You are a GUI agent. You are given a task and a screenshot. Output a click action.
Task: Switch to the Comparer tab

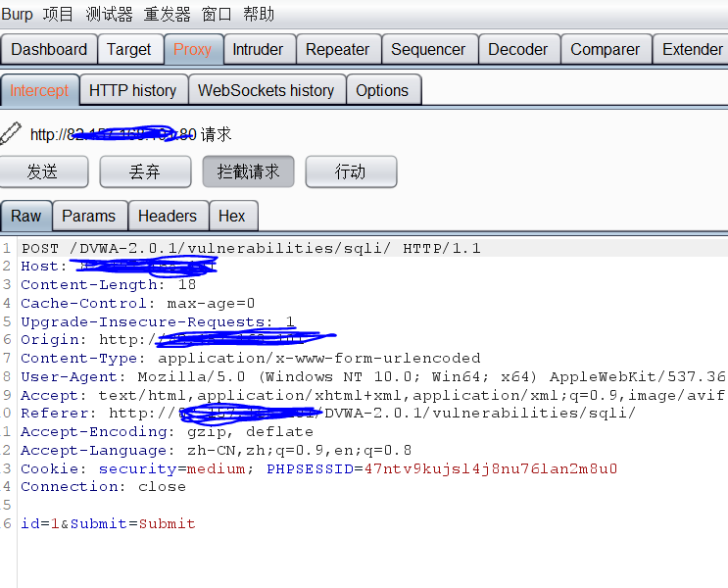605,49
